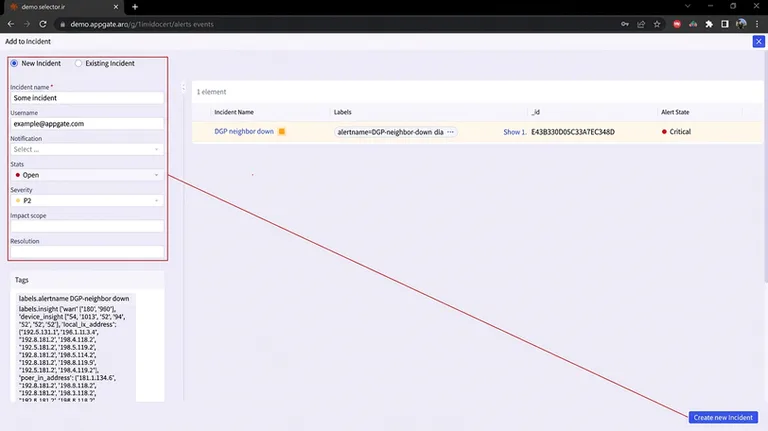Go back to the previous browser page
This screenshot has height=431, width=768.
tap(11, 24)
